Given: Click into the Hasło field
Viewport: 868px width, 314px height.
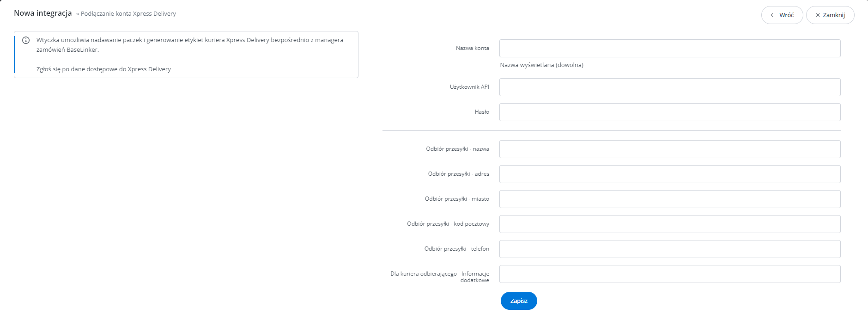Looking at the screenshot, I should click(x=670, y=112).
